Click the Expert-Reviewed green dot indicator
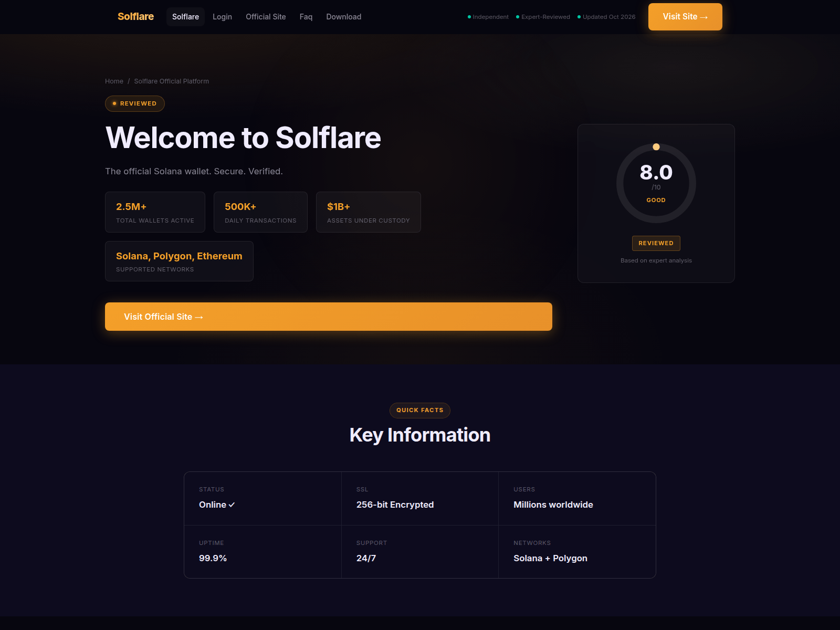 pos(518,17)
